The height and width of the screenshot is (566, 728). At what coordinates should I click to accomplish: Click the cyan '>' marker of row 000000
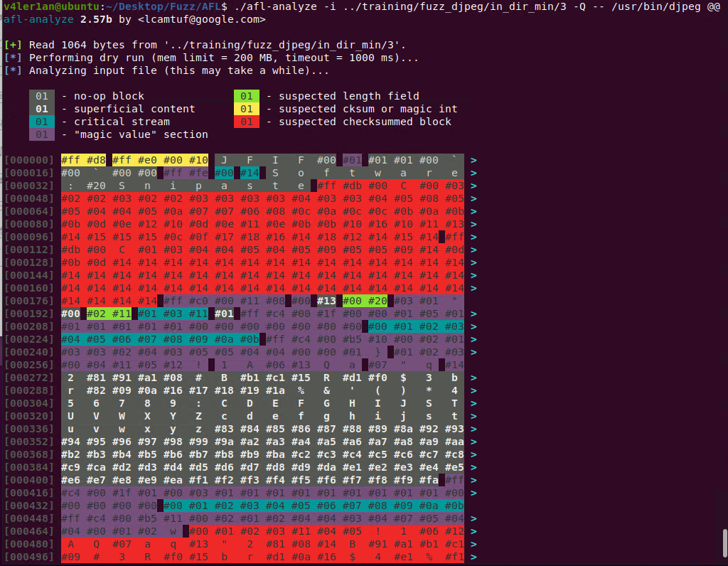coord(473,160)
